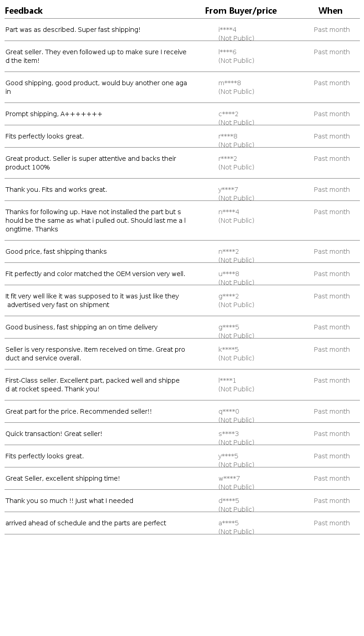
Task: Click the From Buyer/price column header
Action: click(x=241, y=10)
